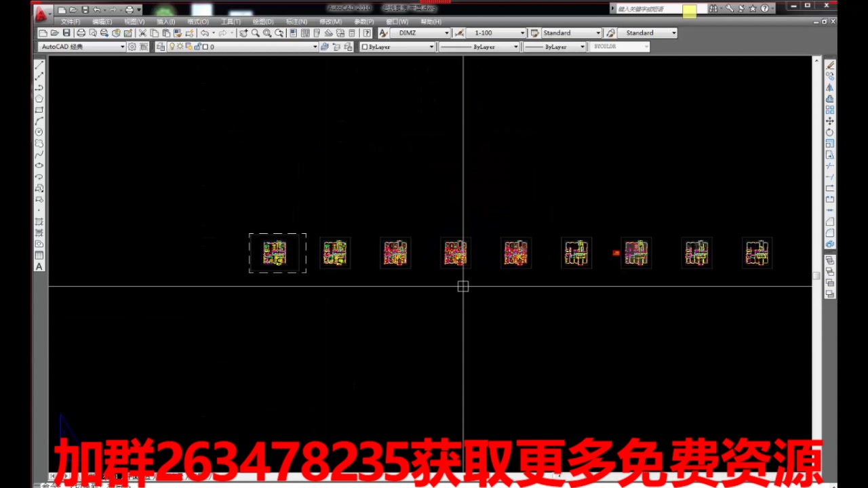The width and height of the screenshot is (868, 488).
Task: Select the Polyline tool
Action: click(39, 87)
